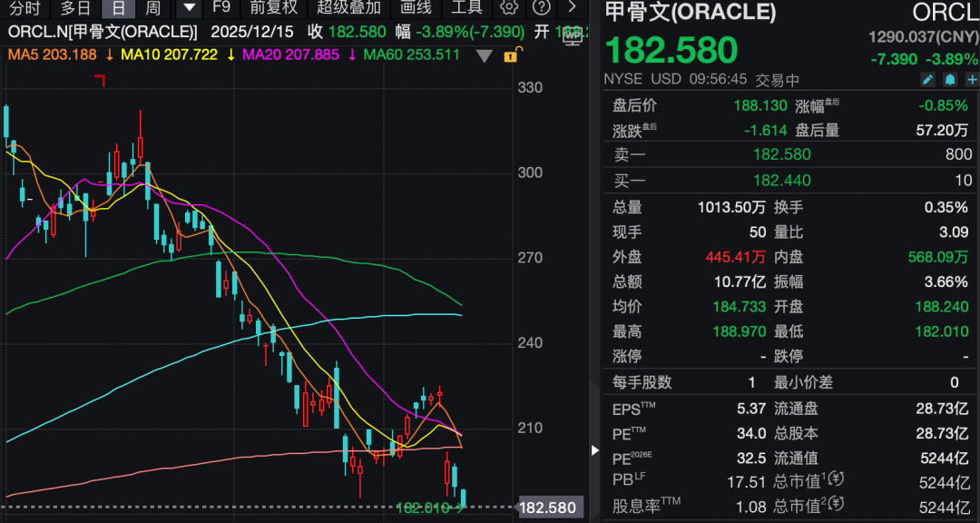Click 前复权 price adjustment button
The image size is (980, 523).
point(274,7)
